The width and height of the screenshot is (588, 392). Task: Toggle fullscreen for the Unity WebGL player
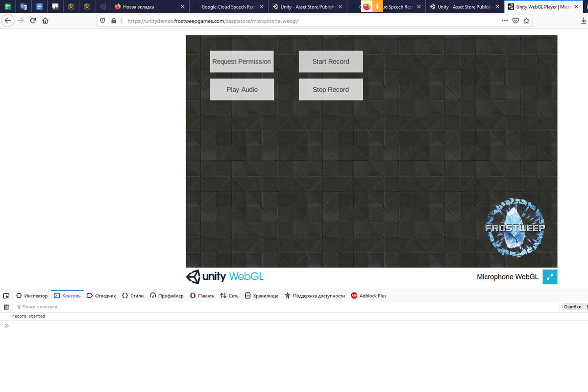(550, 277)
